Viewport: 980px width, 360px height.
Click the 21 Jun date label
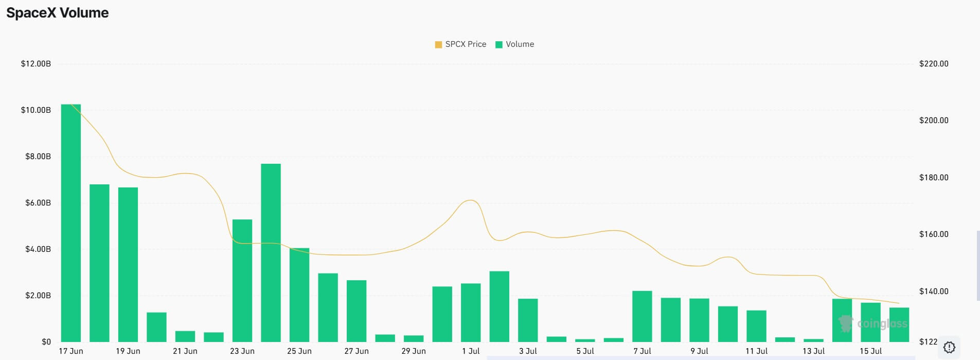pyautogui.click(x=185, y=351)
